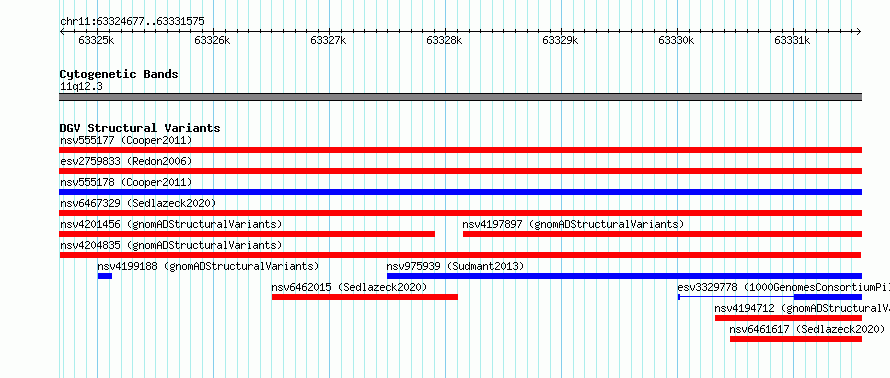Click the 63329k ruler position
The width and height of the screenshot is (890, 378).
click(560, 40)
